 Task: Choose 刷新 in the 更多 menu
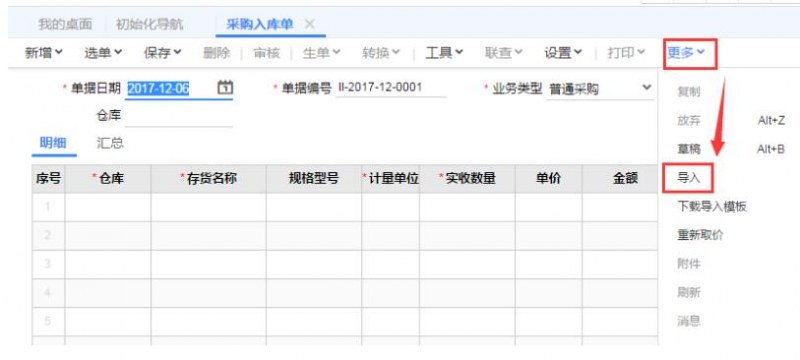(688, 292)
